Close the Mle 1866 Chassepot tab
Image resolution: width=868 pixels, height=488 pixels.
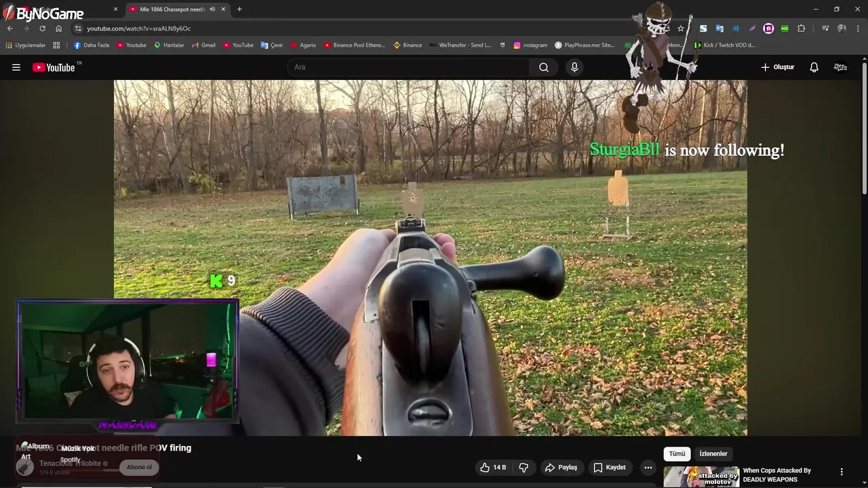[x=223, y=9]
